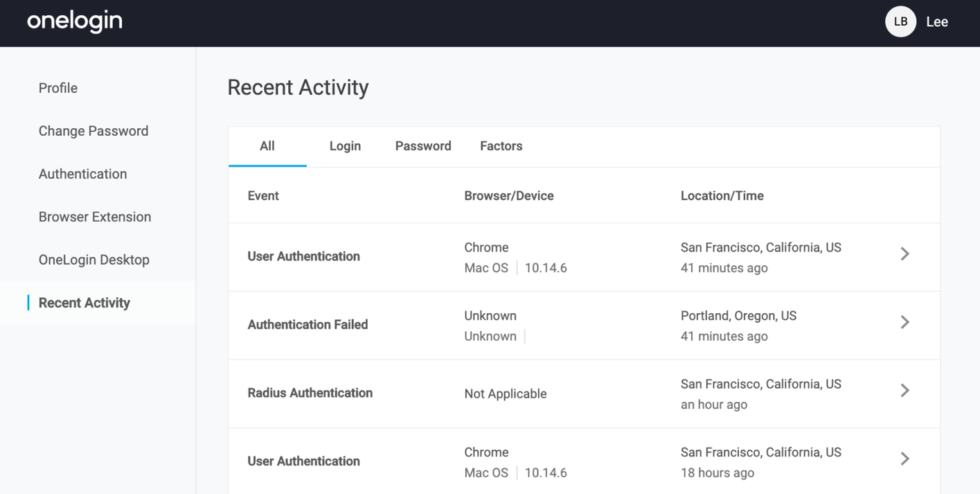Click "Chrome" in the 18 hours ago row
This screenshot has height=494, width=980.
pos(486,452)
